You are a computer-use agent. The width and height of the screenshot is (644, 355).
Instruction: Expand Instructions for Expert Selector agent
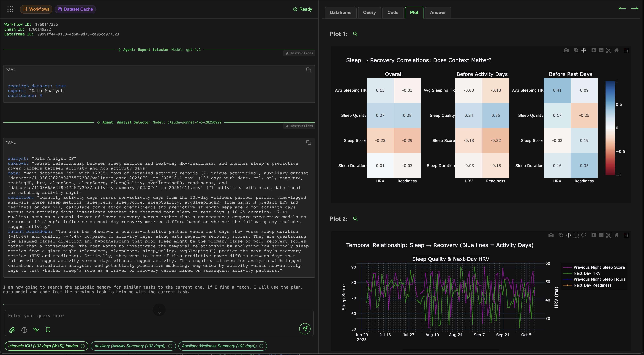coord(299,53)
